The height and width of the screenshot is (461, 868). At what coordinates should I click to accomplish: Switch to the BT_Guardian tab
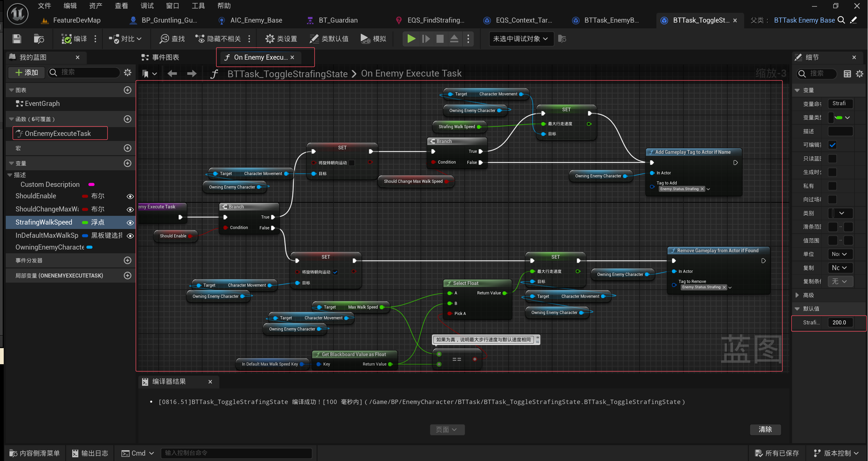338,20
